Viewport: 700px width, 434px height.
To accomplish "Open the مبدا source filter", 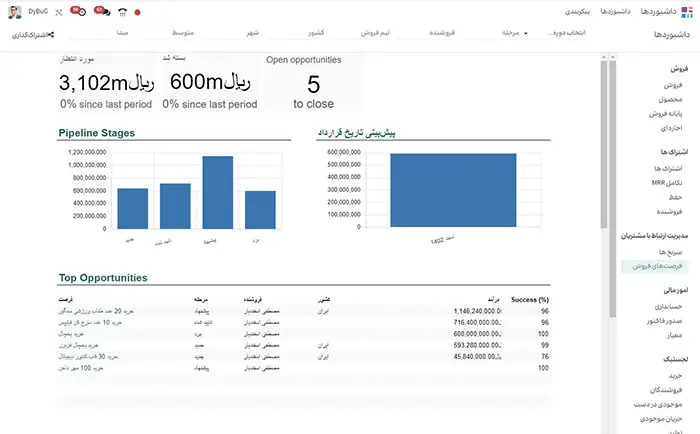I will 122,33.
